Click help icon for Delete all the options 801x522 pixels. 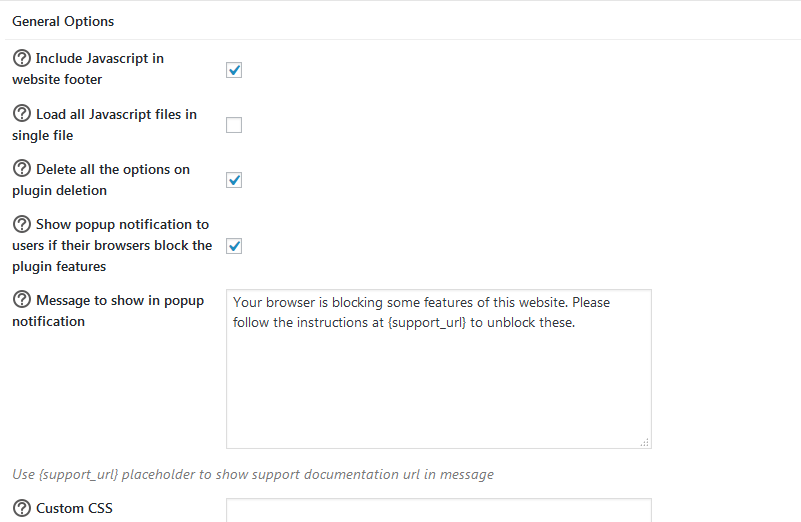pos(22,170)
